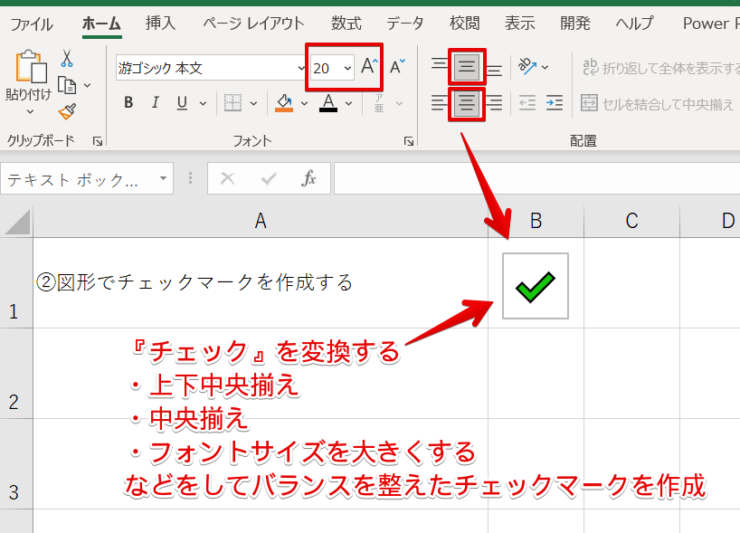Viewport: 740px width, 533px height.
Task: Confirm formula bar entry checkmark icon
Action: (x=269, y=178)
